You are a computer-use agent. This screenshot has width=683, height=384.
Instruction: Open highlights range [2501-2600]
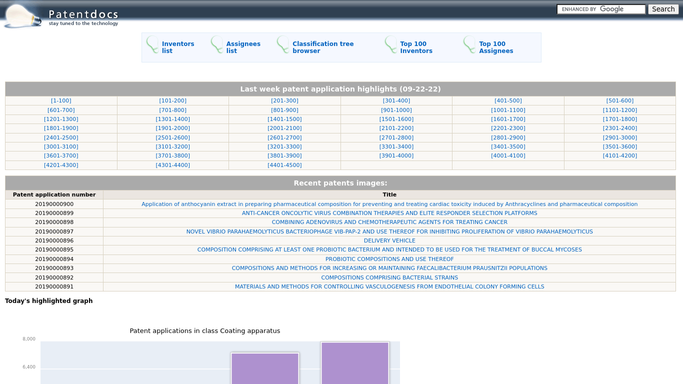point(173,138)
